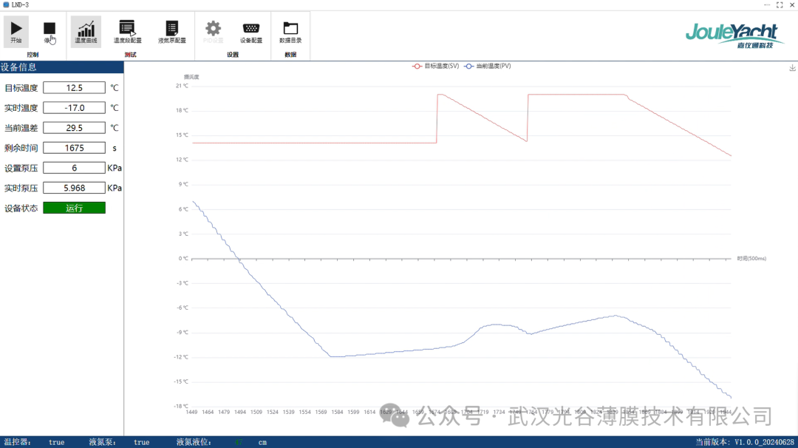
Task: Open the PID settings gear icon
Action: click(x=213, y=31)
